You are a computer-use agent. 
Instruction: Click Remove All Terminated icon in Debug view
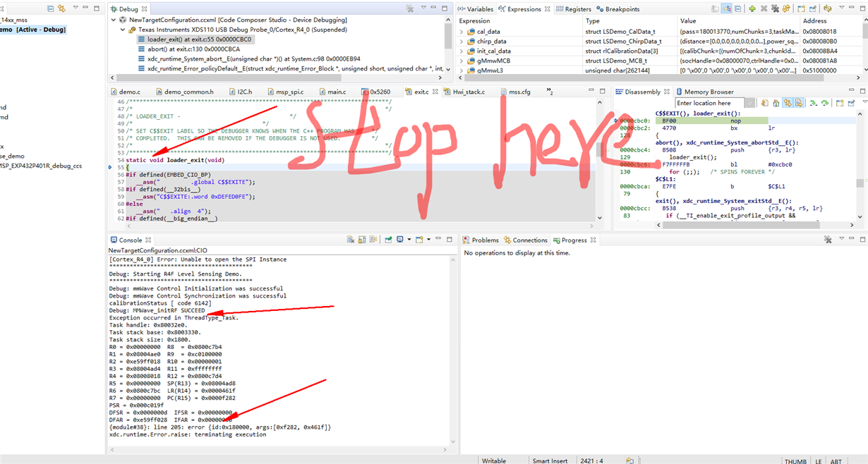409,9
